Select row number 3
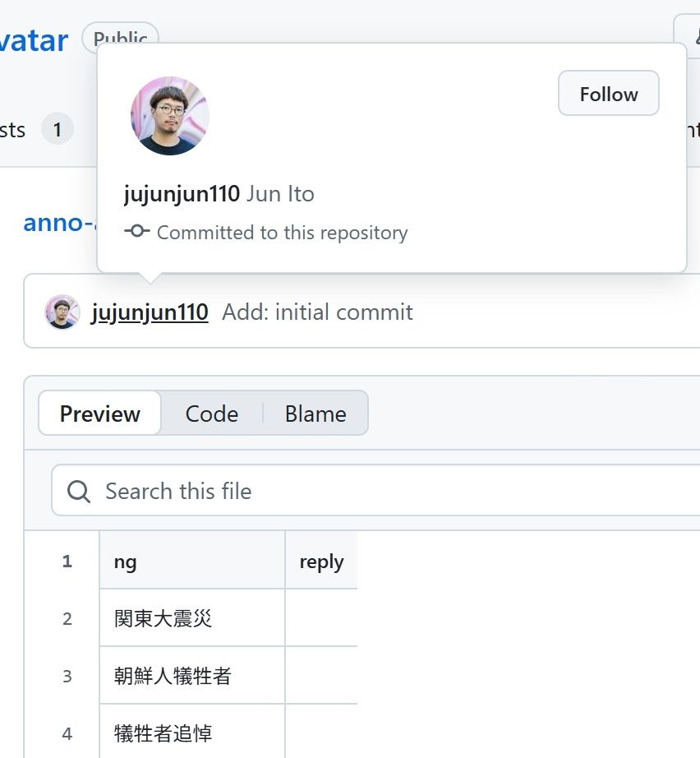This screenshot has height=758, width=700. 67,676
